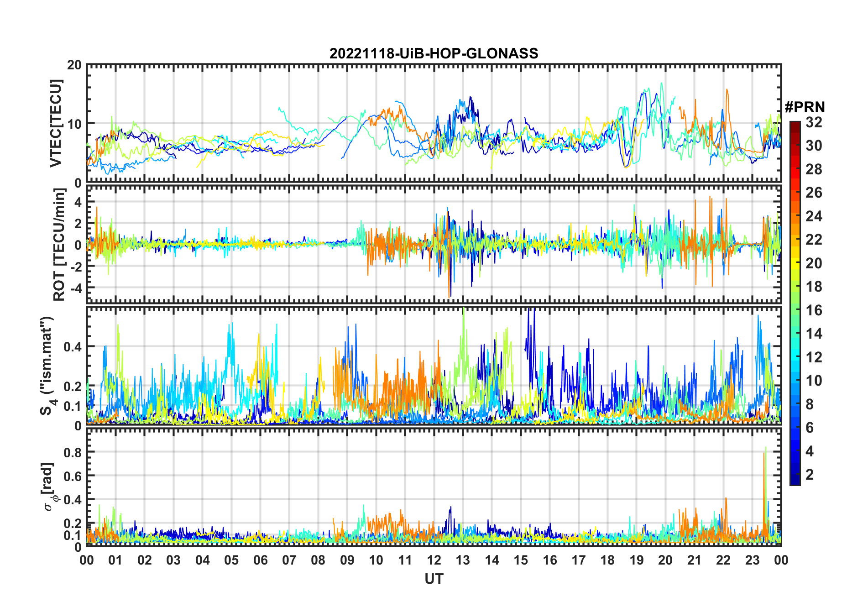Click the x-axis hour tick label 09

[347, 560]
